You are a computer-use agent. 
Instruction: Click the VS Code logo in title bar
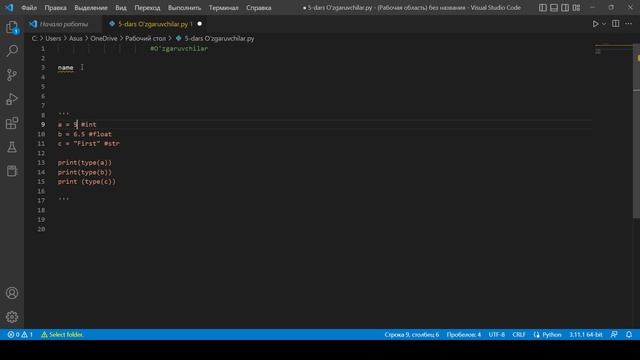9,7
